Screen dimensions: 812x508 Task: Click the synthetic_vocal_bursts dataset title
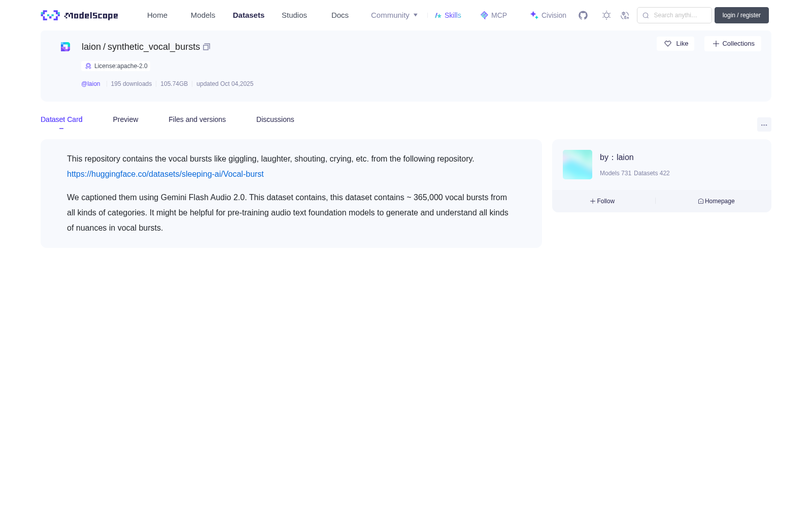coord(154,47)
